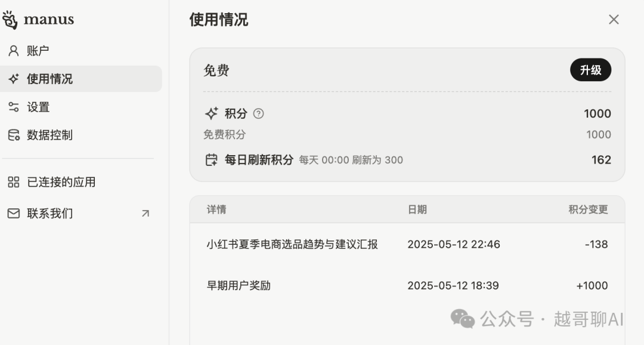Click the 早期用户奖励 record row
The height and width of the screenshot is (345, 644).
pos(407,285)
